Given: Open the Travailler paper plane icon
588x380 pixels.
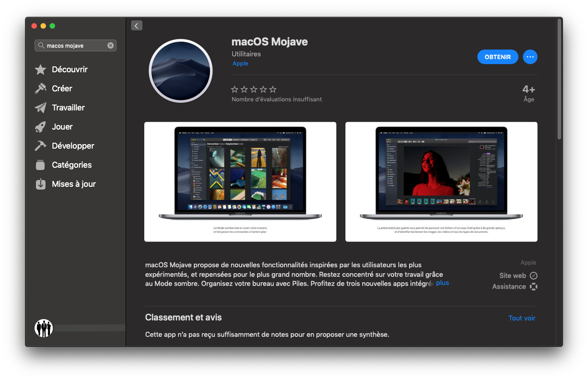Looking at the screenshot, I should tap(41, 107).
